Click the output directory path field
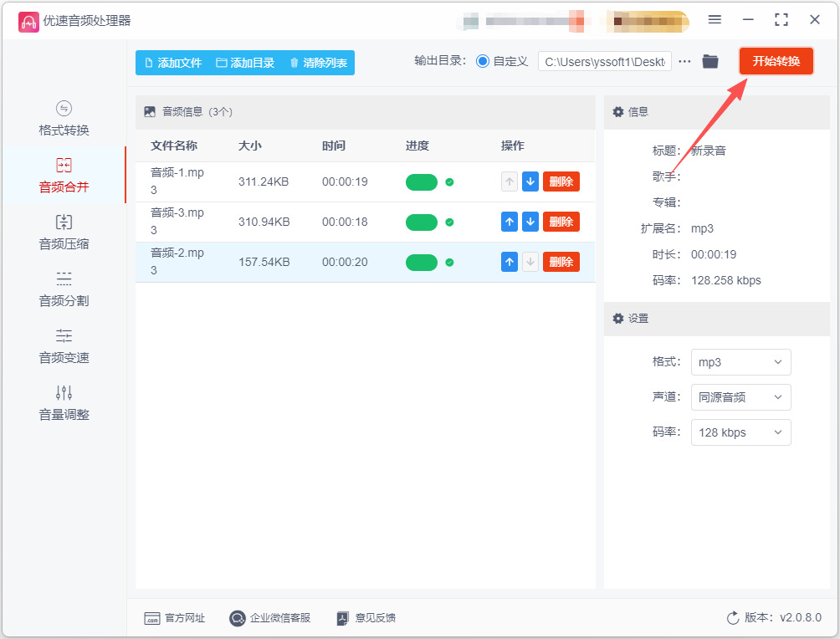The width and height of the screenshot is (840, 639). 604,62
